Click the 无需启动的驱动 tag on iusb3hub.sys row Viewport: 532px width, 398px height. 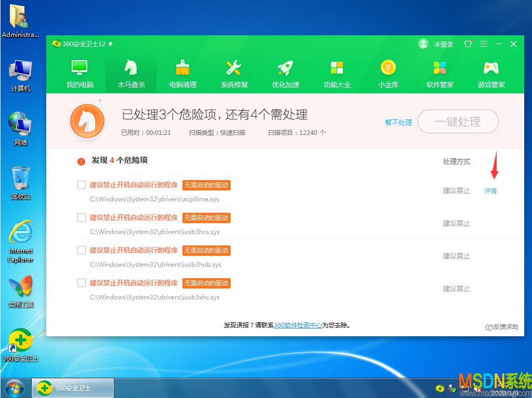[x=206, y=251]
